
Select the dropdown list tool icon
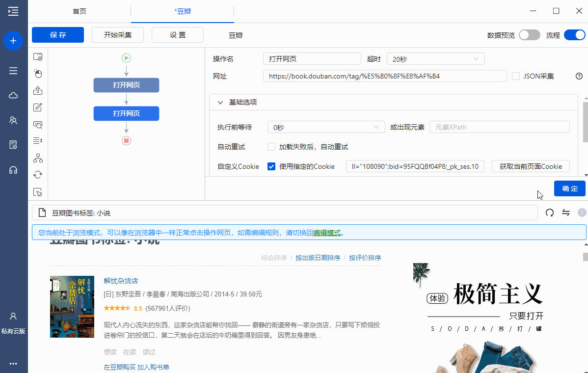[x=38, y=141]
